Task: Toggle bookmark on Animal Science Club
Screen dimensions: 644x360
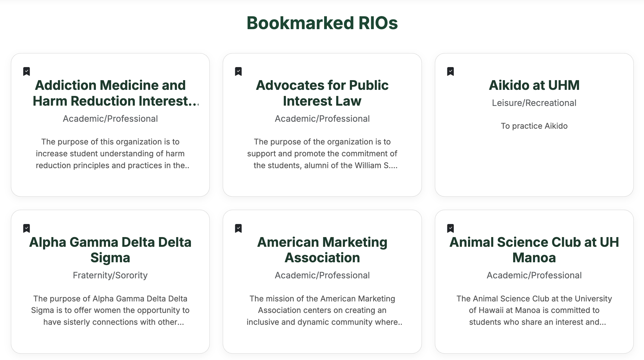Action: (x=450, y=228)
